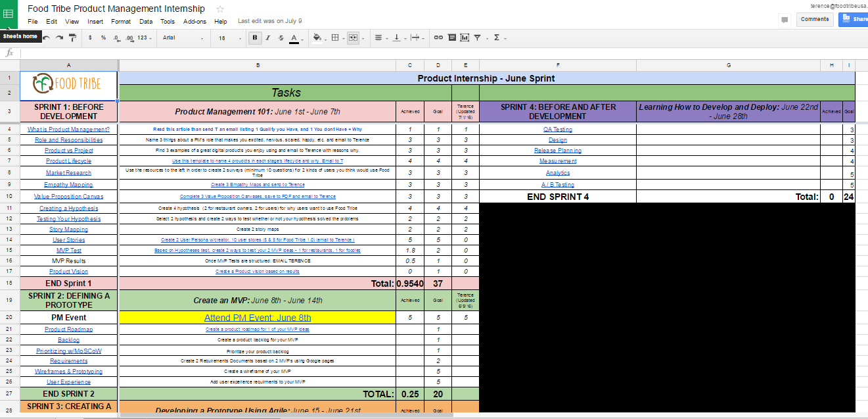Open Sheets home icon

(8, 14)
